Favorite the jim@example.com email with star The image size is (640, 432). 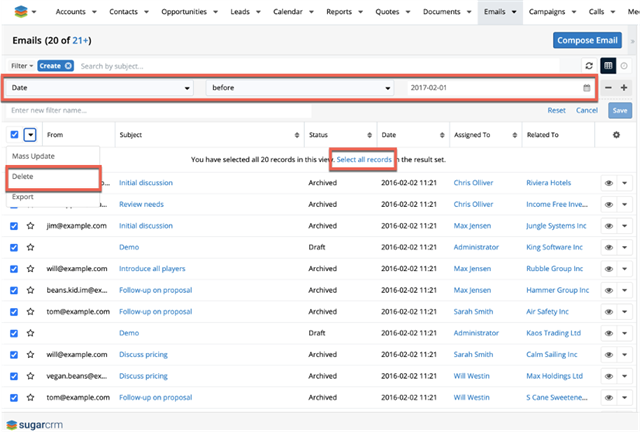(x=32, y=226)
